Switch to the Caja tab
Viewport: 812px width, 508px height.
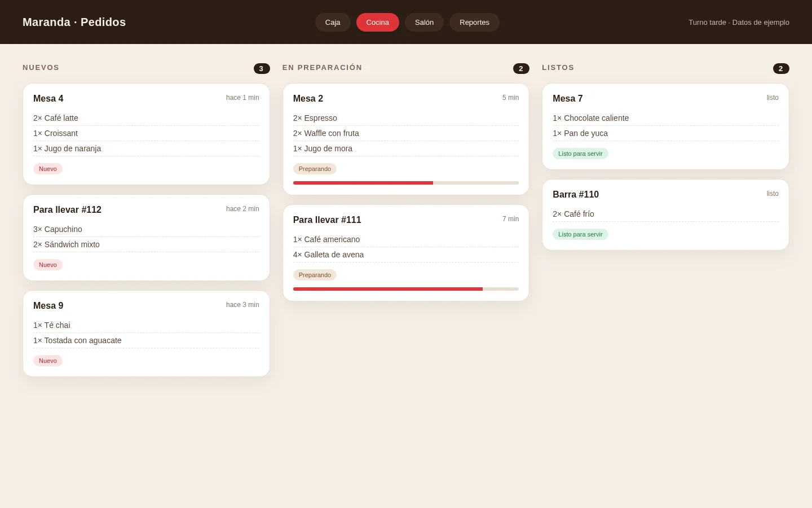click(x=333, y=22)
